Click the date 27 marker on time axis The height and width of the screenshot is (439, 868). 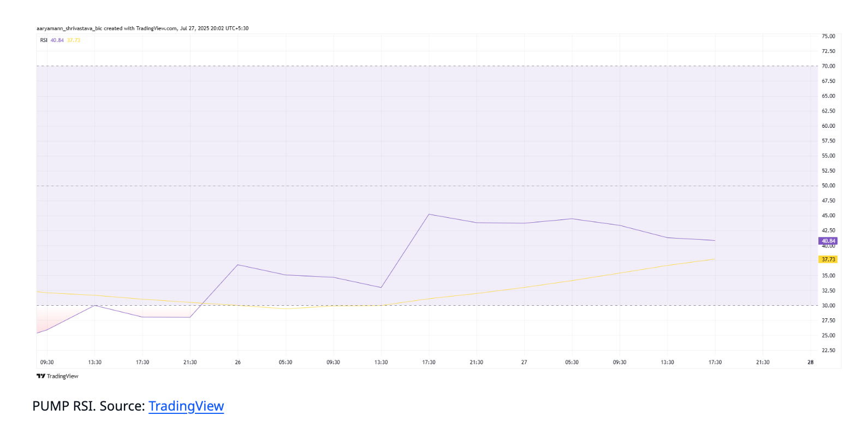[x=524, y=363]
